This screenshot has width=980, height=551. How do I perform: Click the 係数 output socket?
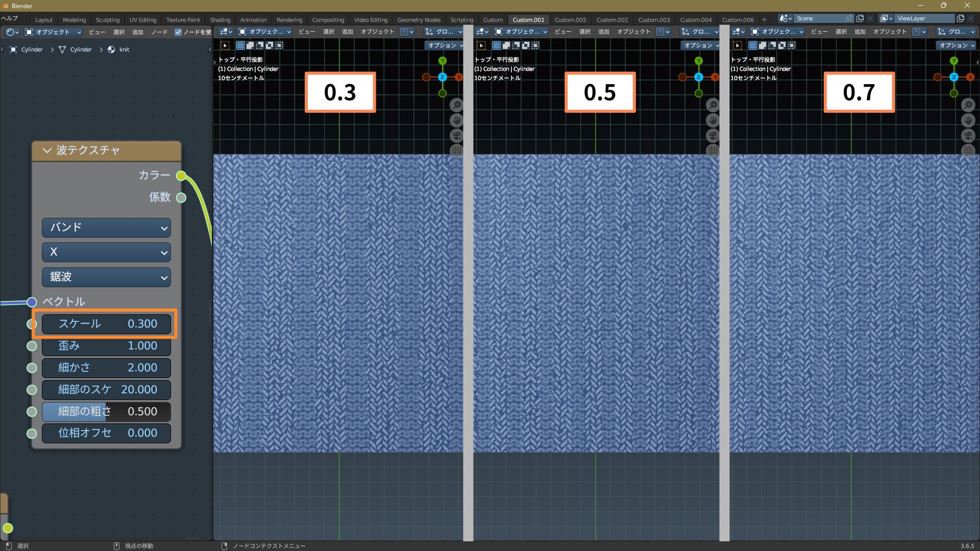coord(181,198)
